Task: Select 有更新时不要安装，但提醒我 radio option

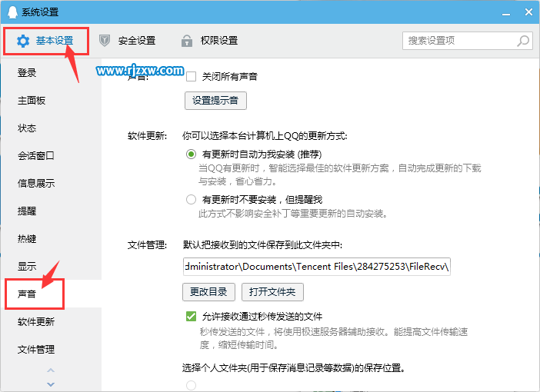Action: [191, 199]
